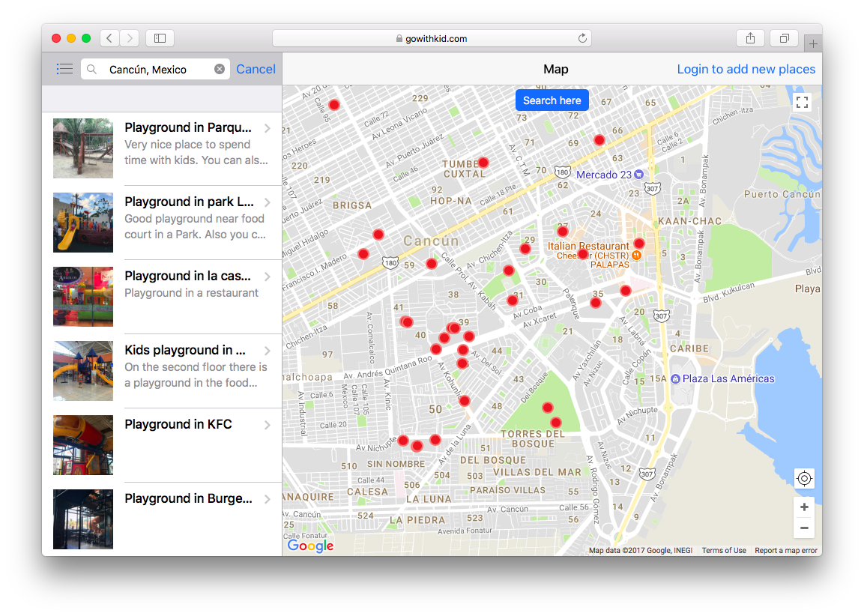Open a new Safari tab
The image size is (864, 616).
(813, 44)
